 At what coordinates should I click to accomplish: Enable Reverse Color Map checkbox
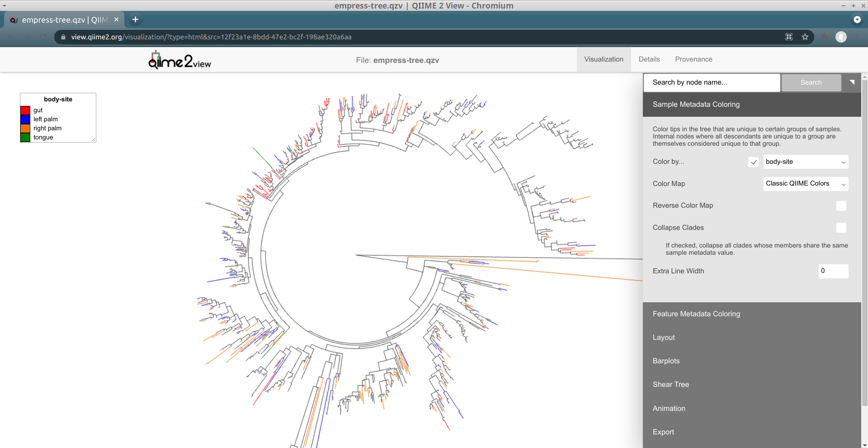tap(841, 206)
